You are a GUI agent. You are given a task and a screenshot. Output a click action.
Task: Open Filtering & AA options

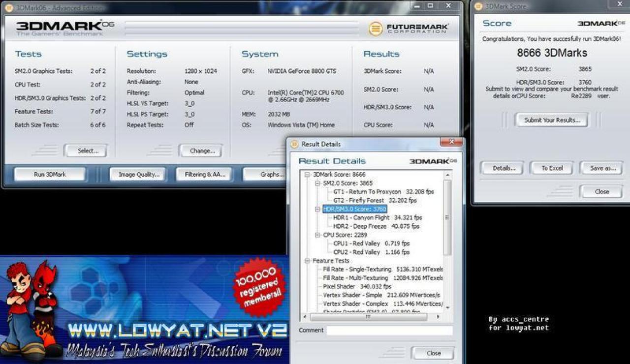coord(205,174)
